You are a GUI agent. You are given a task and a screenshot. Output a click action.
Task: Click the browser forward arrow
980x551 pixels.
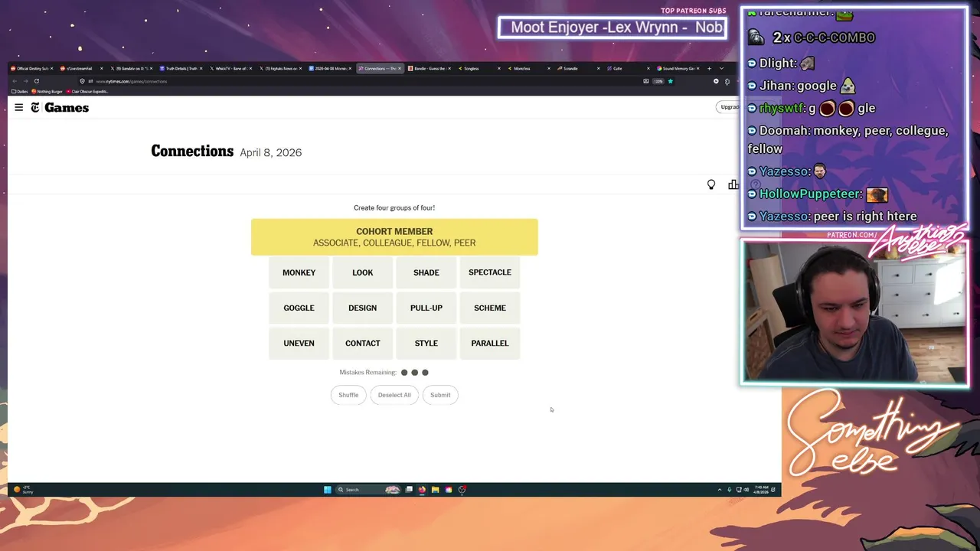tap(25, 81)
